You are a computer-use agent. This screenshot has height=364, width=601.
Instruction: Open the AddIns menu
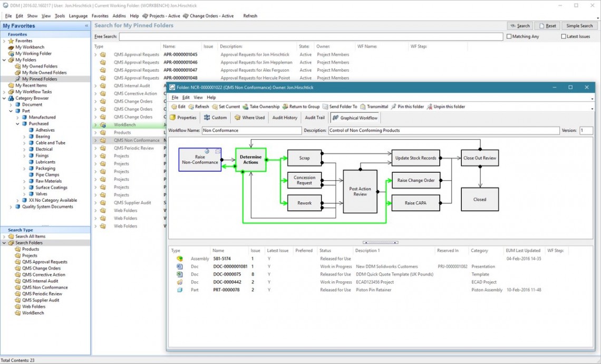click(x=119, y=16)
